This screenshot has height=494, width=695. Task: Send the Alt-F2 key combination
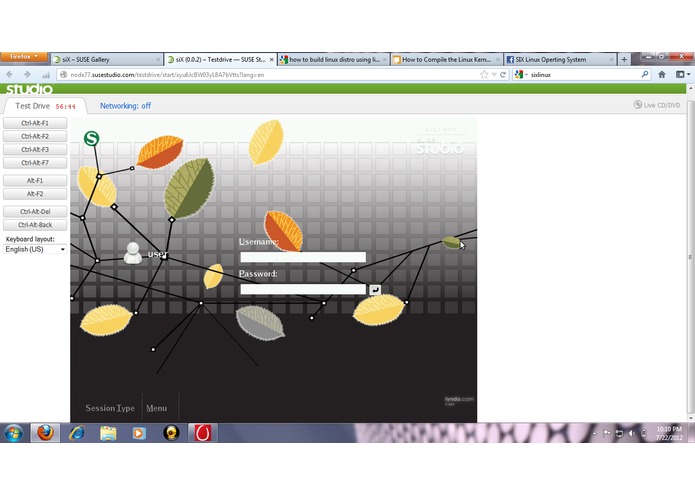tap(35, 194)
